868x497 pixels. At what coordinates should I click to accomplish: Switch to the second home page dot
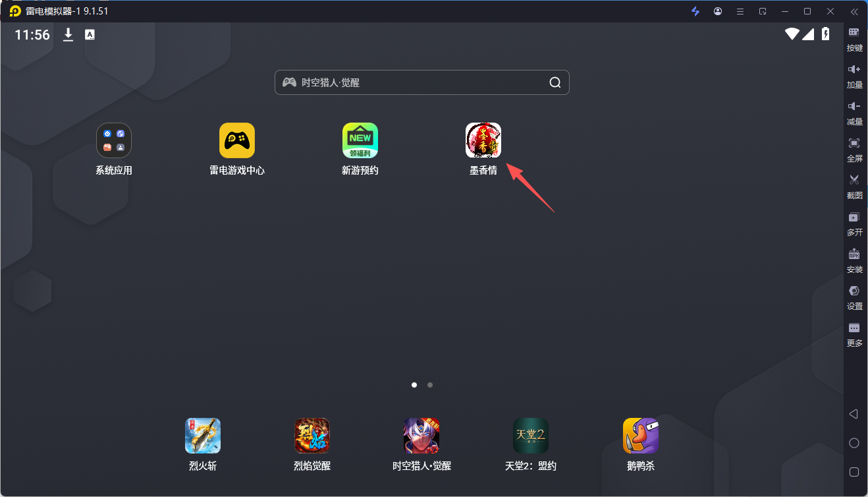click(x=430, y=384)
